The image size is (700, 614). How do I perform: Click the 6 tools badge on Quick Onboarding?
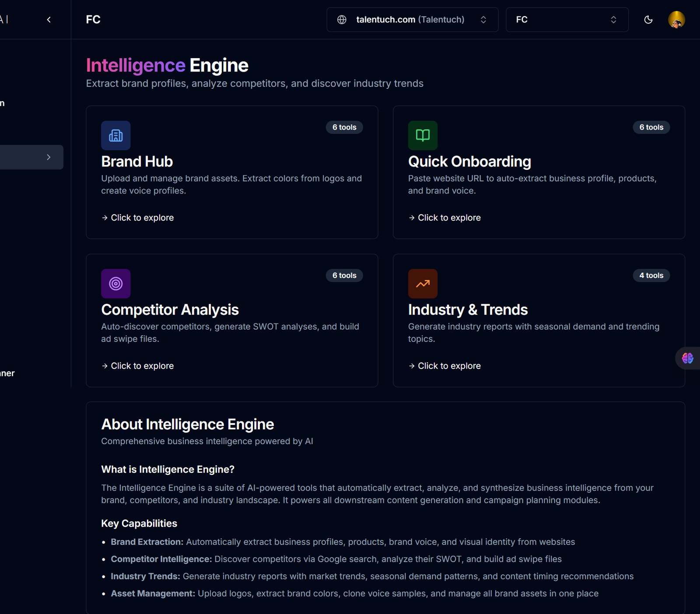click(651, 127)
